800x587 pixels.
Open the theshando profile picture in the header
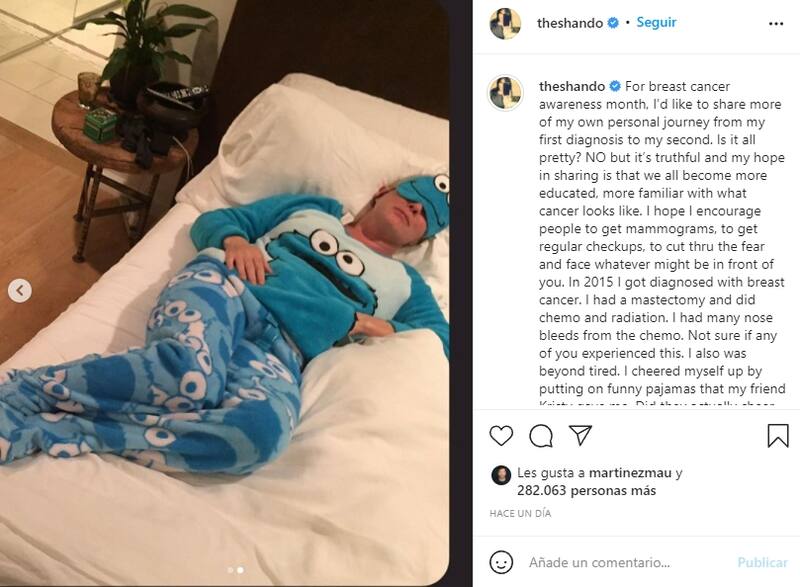[505, 23]
